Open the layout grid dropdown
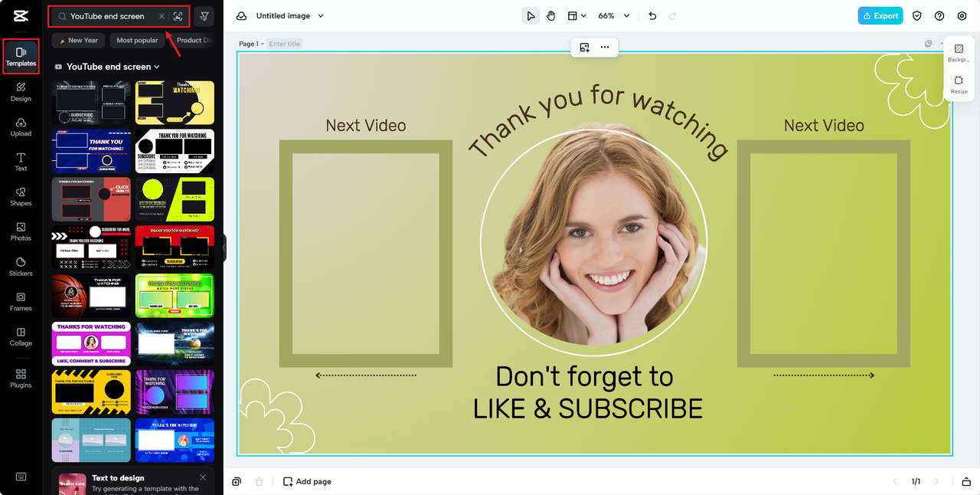The height and width of the screenshot is (495, 980). (577, 15)
